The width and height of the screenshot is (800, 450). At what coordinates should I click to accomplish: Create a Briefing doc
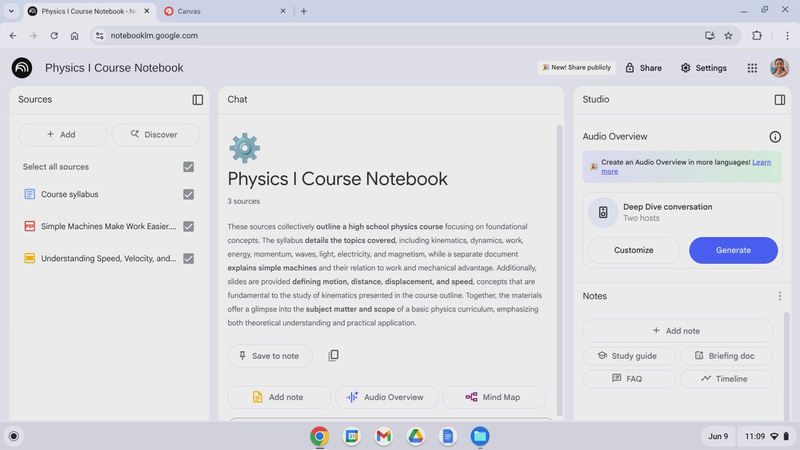coord(726,356)
